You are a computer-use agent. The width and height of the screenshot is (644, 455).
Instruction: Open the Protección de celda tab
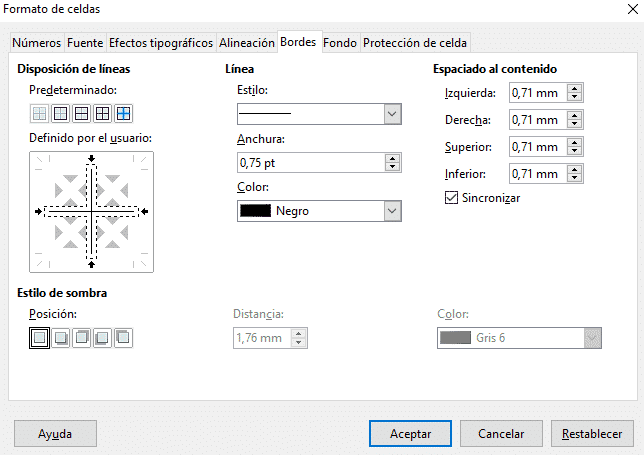[415, 43]
